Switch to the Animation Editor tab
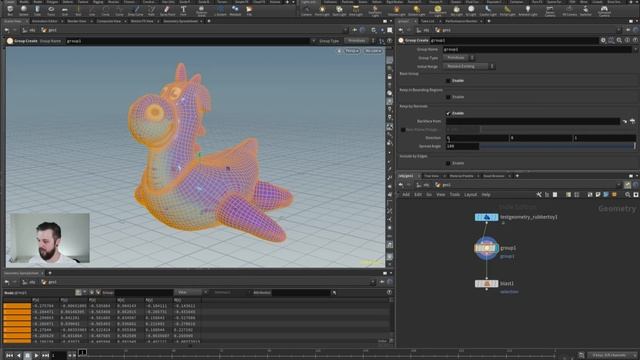Viewport: 640px width, 360px height. pos(45,21)
